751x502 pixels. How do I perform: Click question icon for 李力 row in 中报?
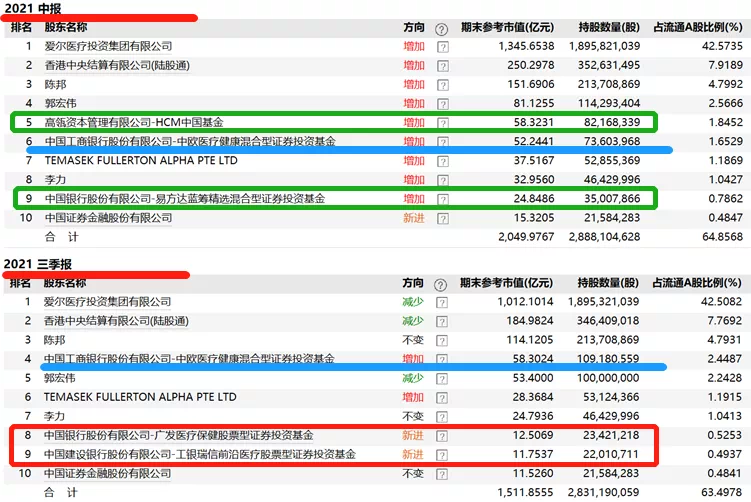click(443, 181)
